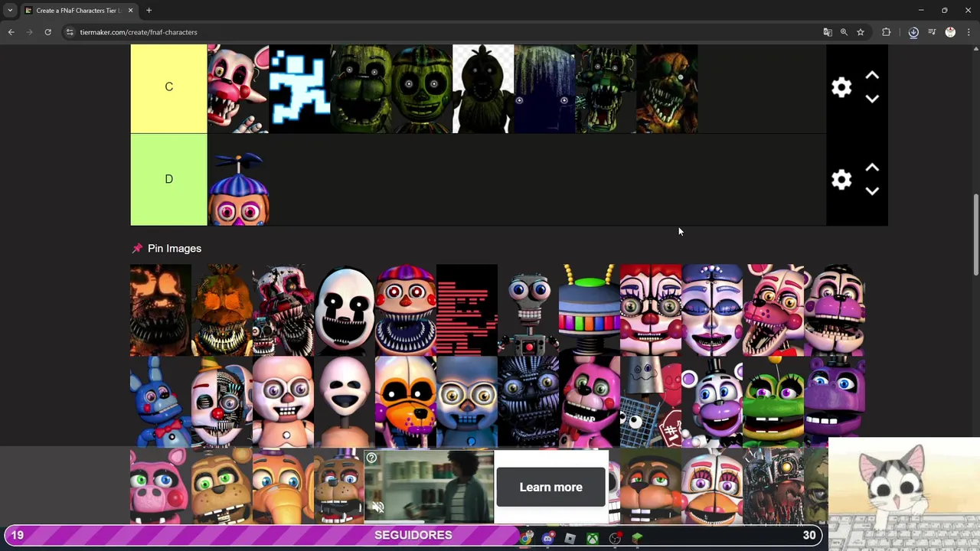The height and width of the screenshot is (551, 980).
Task: Move tier C row up
Action: 872,76
